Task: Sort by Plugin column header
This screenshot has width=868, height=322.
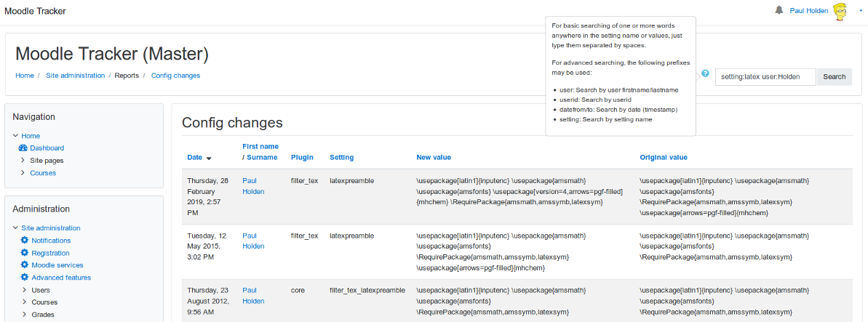Action: click(302, 157)
